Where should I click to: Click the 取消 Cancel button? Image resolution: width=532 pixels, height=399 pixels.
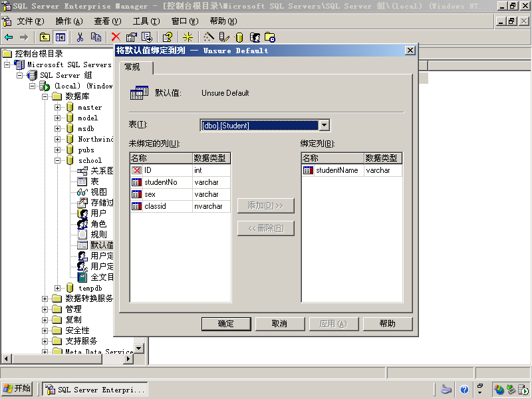280,324
